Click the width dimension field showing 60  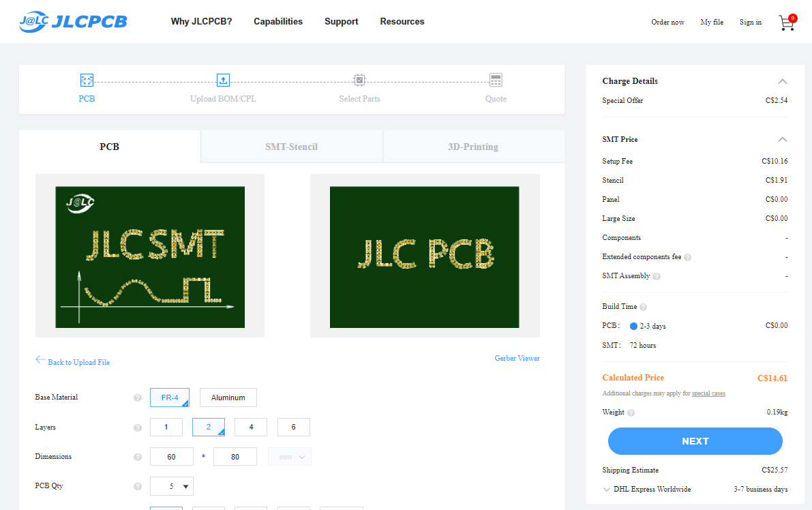[171, 457]
